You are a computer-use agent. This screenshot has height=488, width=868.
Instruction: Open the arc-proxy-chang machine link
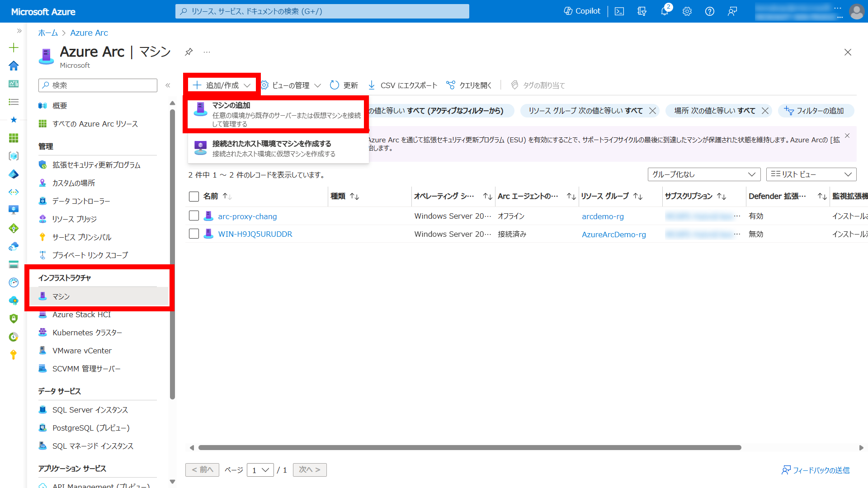point(247,216)
